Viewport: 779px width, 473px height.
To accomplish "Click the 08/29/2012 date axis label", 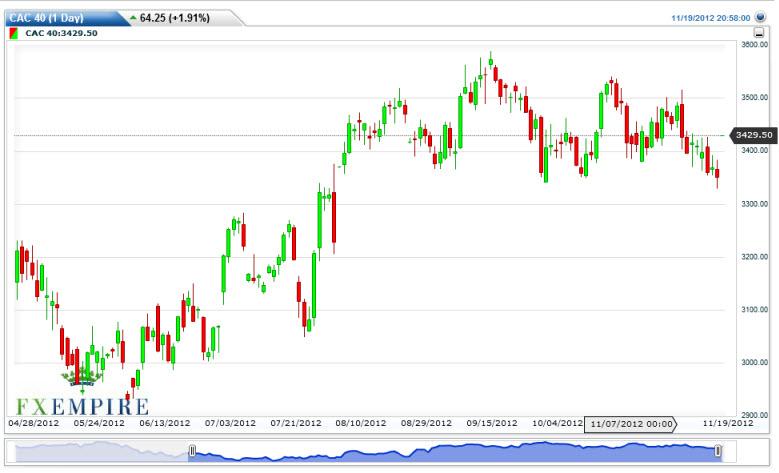I will [x=426, y=423].
